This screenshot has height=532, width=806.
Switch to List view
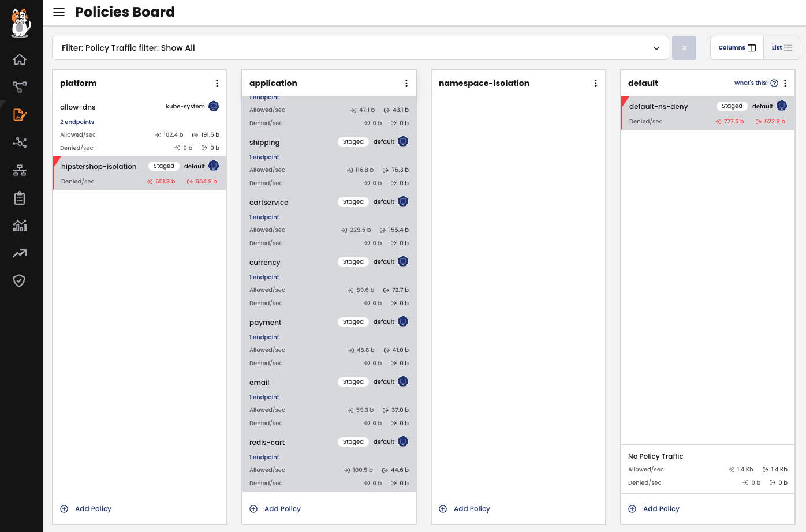pos(782,48)
